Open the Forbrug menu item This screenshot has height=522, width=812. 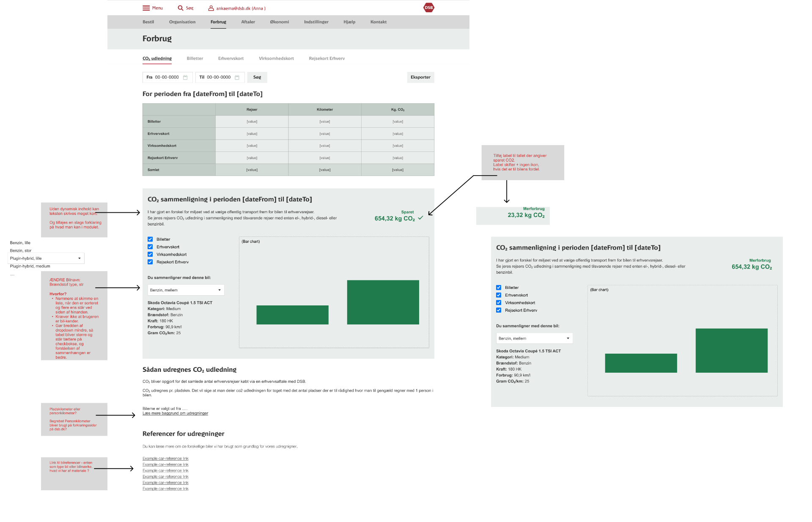(x=218, y=22)
